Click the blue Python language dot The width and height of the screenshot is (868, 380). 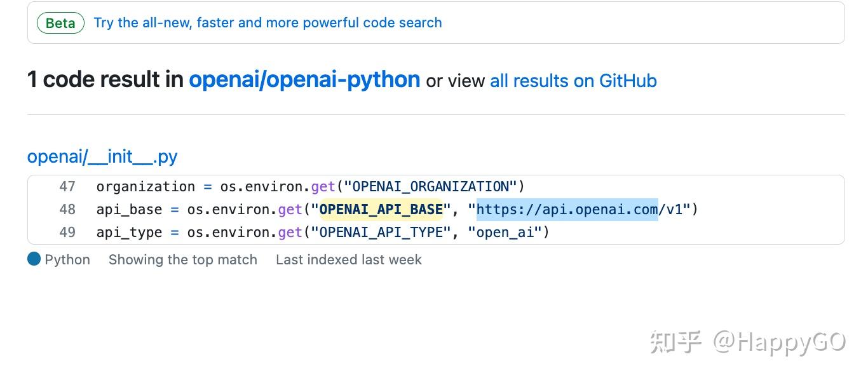(34, 259)
